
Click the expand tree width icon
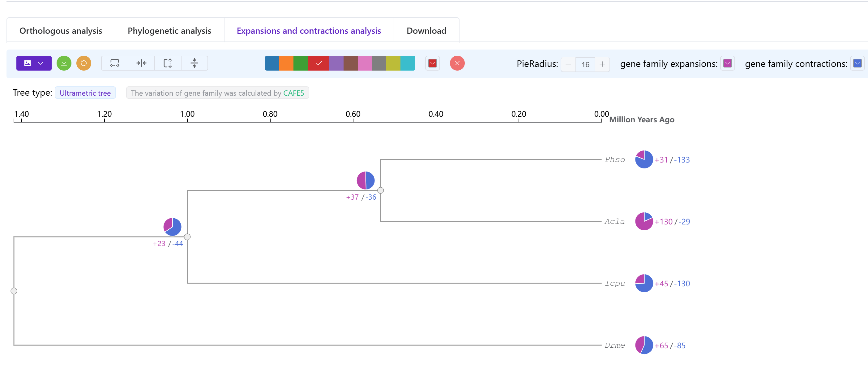click(114, 63)
